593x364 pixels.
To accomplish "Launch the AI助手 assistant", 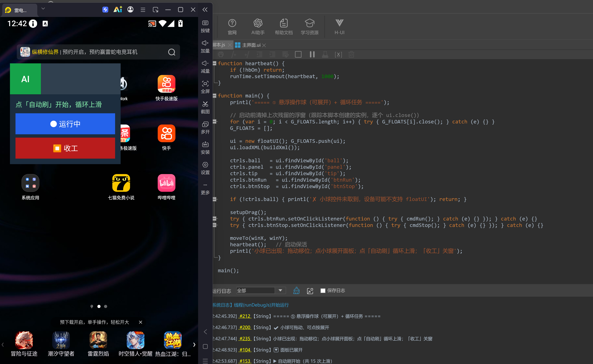I will pos(258,27).
